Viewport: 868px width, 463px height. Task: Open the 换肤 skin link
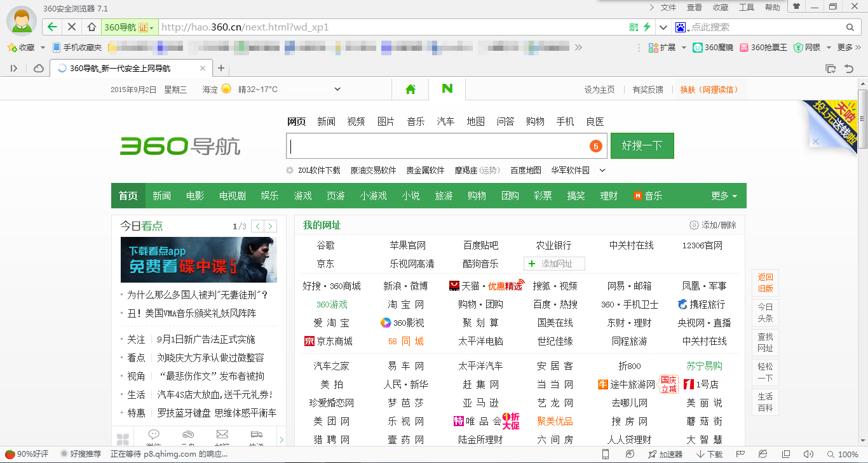click(709, 90)
